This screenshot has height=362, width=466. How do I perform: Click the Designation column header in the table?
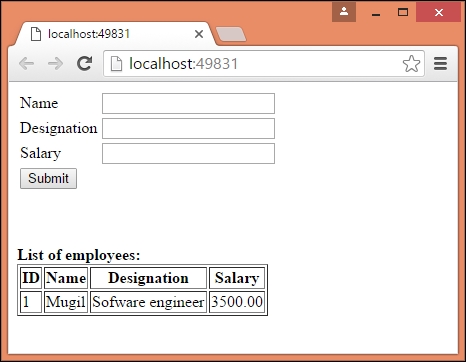(x=148, y=278)
